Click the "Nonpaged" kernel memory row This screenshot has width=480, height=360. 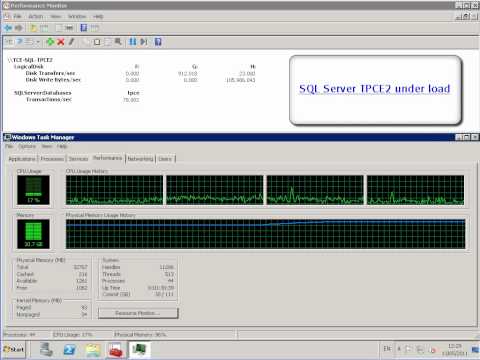(52, 314)
